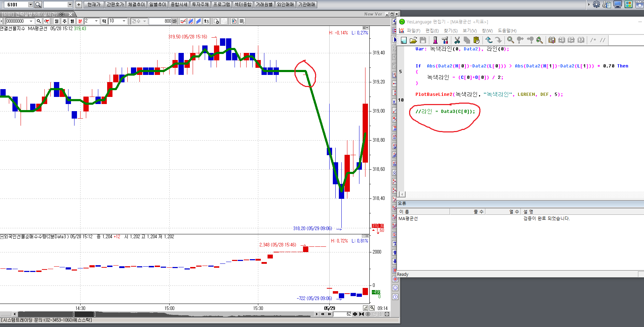644x327 pixels.
Task: Click the magnifier icon beside the 6101 code box
Action: 38,5
